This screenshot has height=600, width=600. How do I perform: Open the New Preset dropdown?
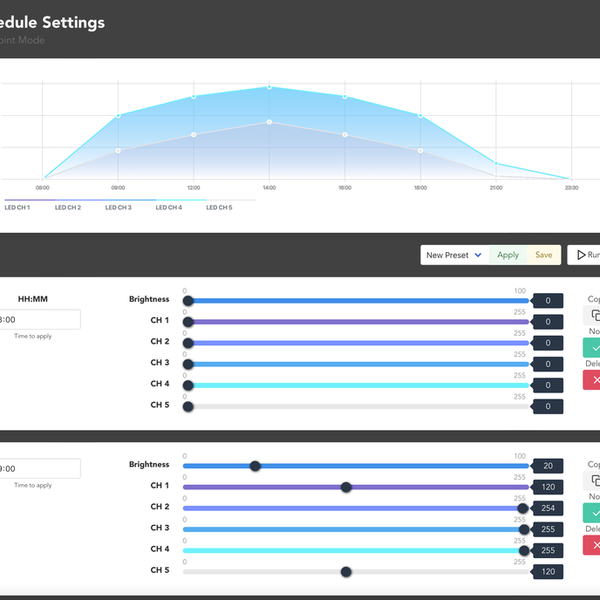point(454,255)
